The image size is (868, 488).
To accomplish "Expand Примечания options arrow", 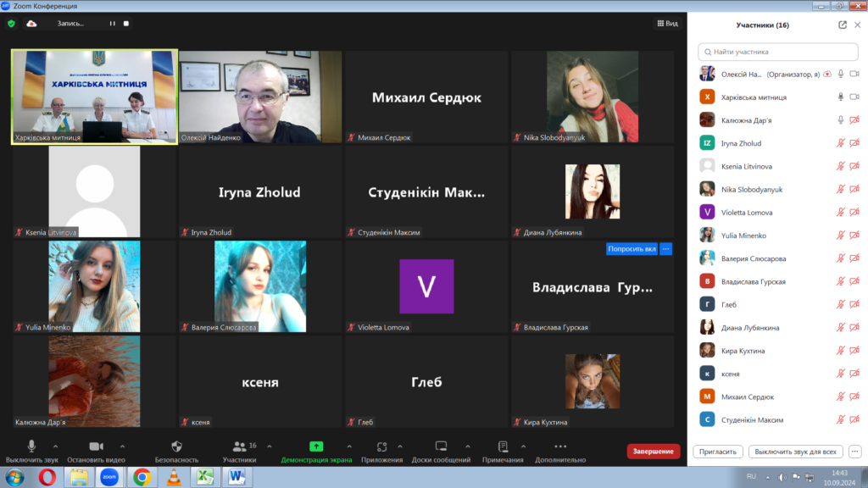I will [523, 446].
